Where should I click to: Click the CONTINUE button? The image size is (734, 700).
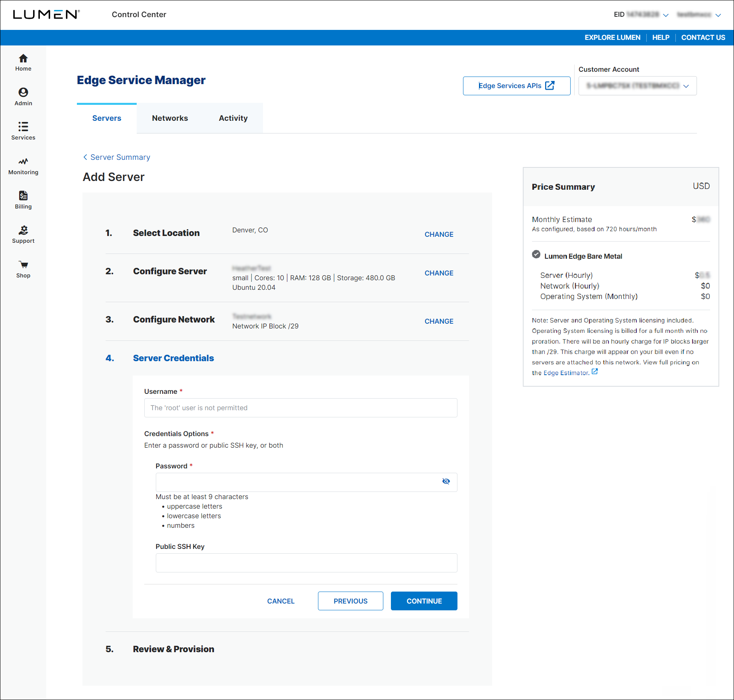pos(424,601)
